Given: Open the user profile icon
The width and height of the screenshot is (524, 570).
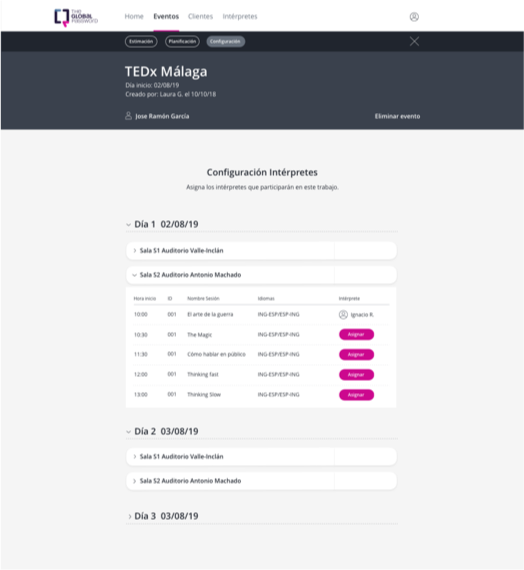Looking at the screenshot, I should [414, 17].
